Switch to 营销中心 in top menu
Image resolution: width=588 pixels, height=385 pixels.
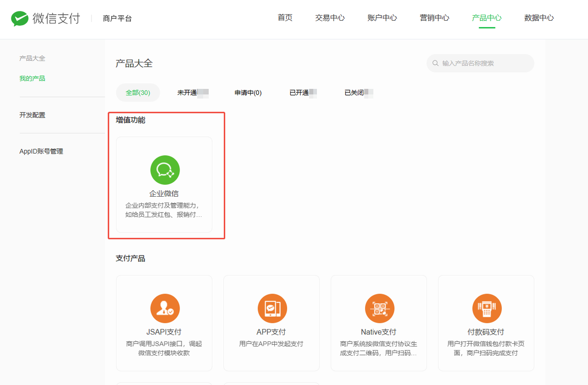click(x=435, y=18)
